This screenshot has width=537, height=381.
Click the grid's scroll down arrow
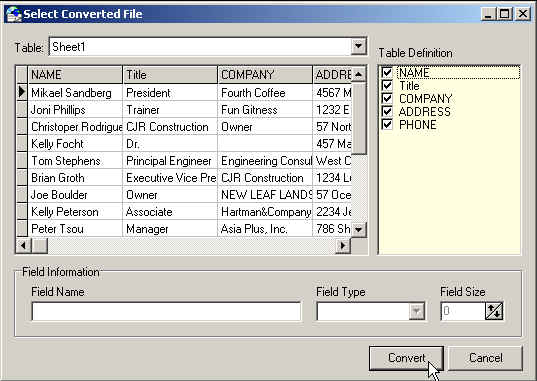click(359, 229)
